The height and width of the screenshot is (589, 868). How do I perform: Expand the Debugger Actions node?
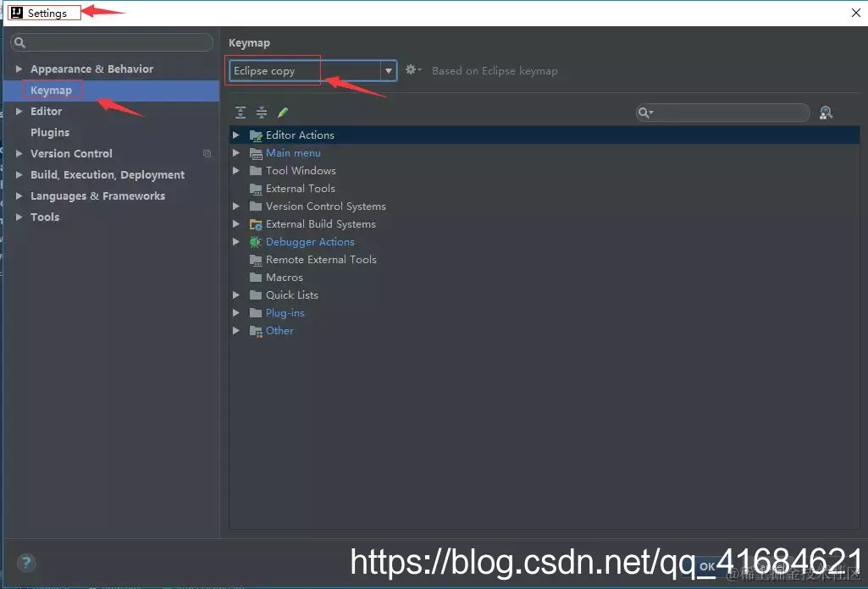tap(235, 241)
